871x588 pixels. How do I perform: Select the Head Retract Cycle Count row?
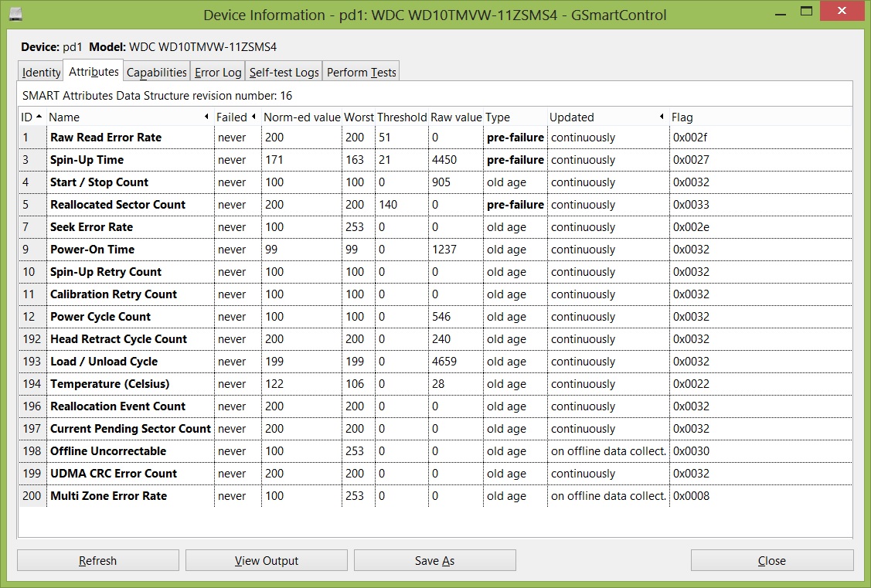click(435, 339)
